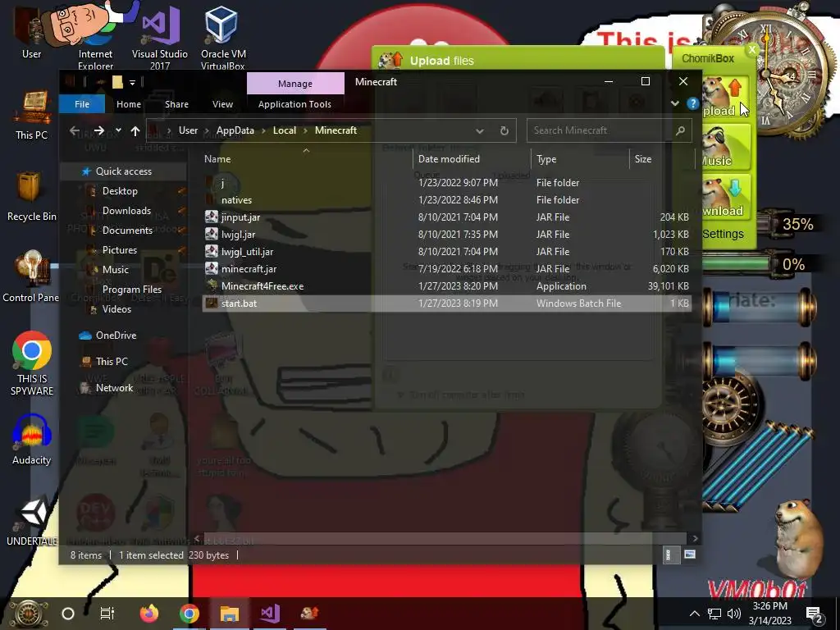Open the View ribbon tab

coord(222,104)
